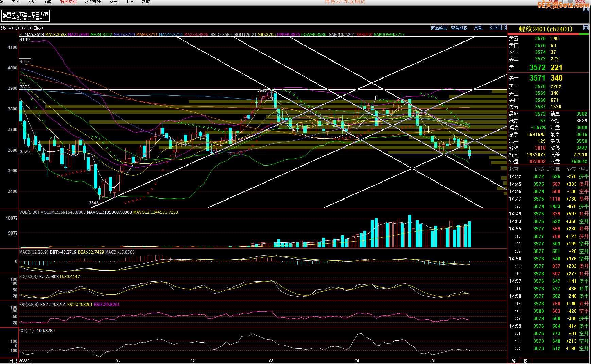Screen dimensions: 591x364
Task: Click the 仓差 value 72910
Action: click(x=580, y=155)
